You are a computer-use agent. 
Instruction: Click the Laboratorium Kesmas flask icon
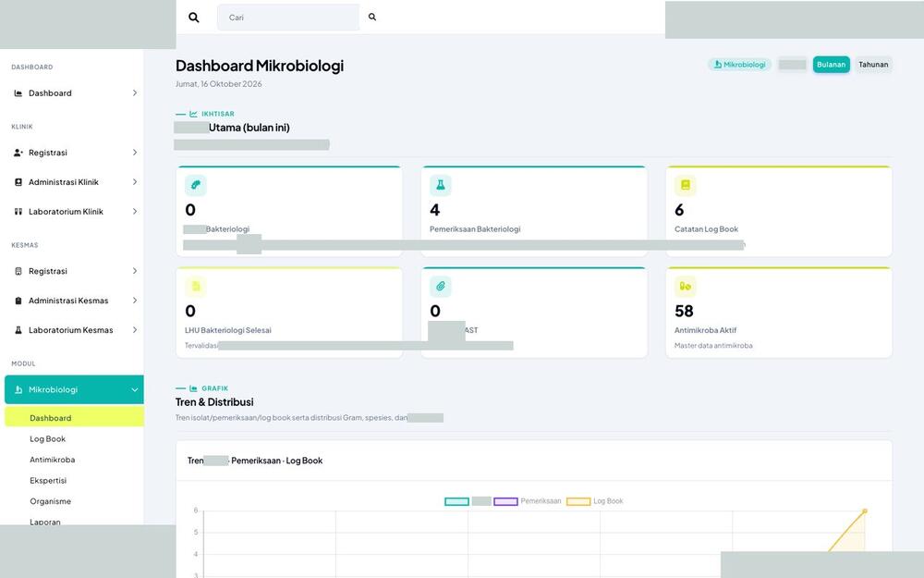18,330
